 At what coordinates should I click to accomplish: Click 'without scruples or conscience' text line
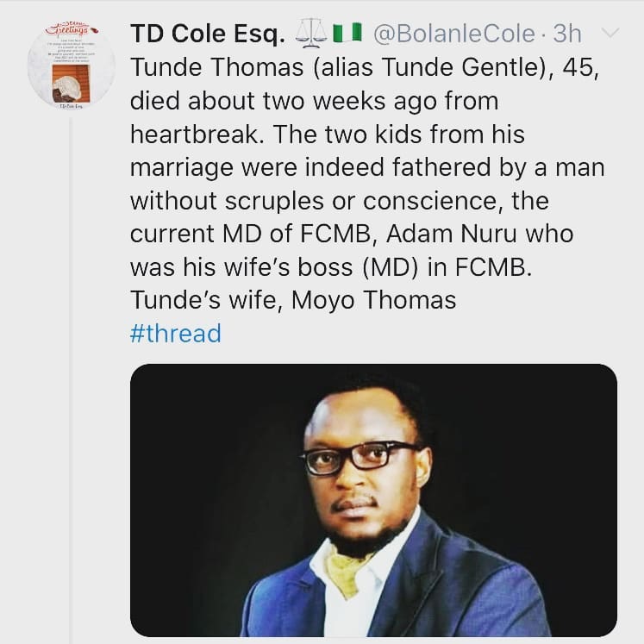click(x=340, y=201)
